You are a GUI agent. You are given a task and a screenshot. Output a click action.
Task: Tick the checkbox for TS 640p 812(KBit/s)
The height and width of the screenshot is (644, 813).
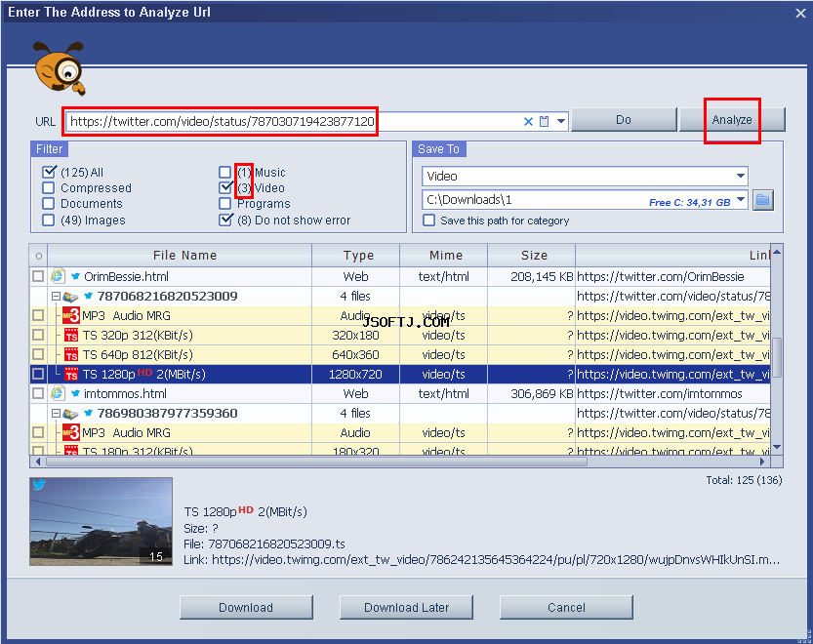click(x=38, y=354)
